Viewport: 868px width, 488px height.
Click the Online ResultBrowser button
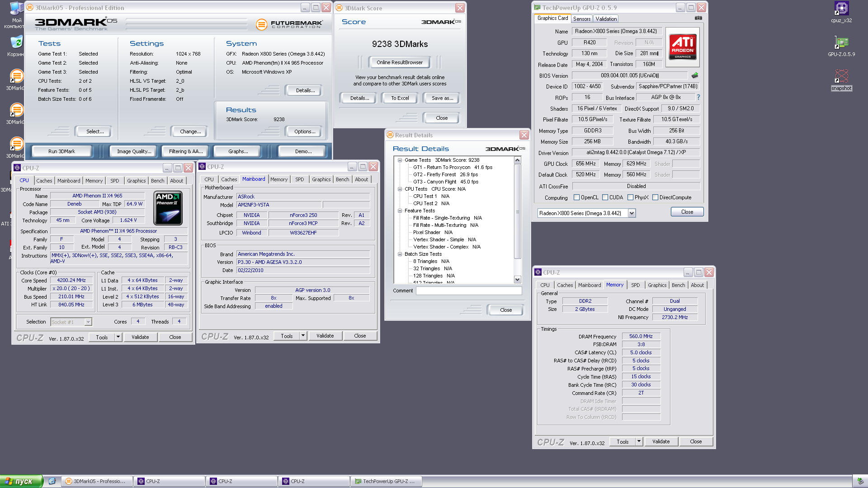pyautogui.click(x=400, y=62)
